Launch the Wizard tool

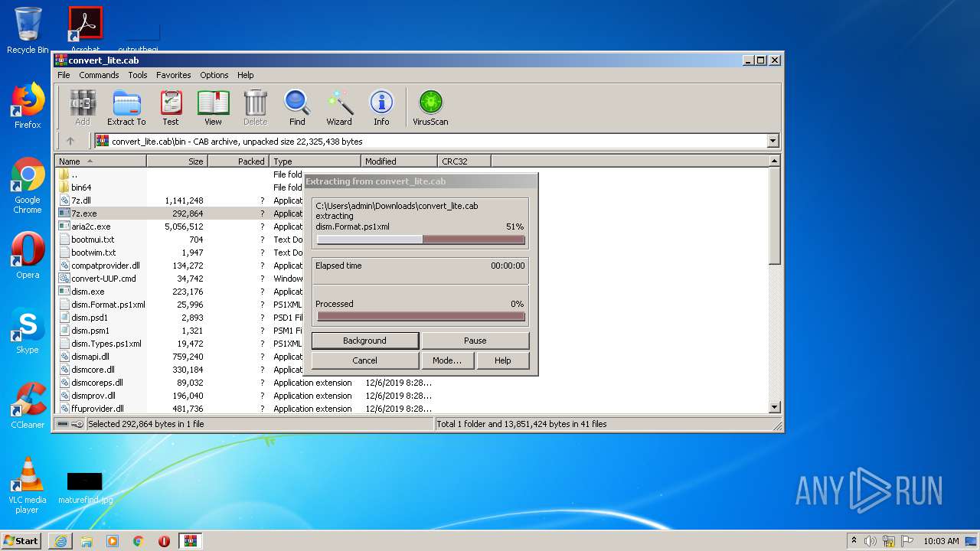tap(339, 108)
